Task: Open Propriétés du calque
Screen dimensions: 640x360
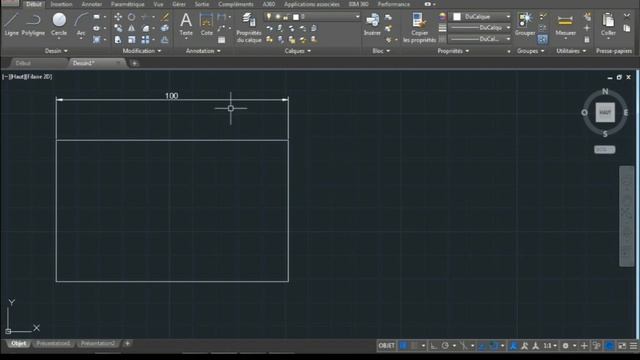Action: (x=249, y=27)
